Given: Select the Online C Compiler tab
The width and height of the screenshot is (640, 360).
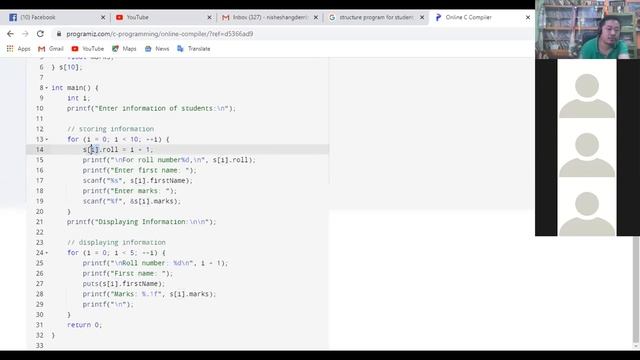Looking at the screenshot, I should coord(482,18).
